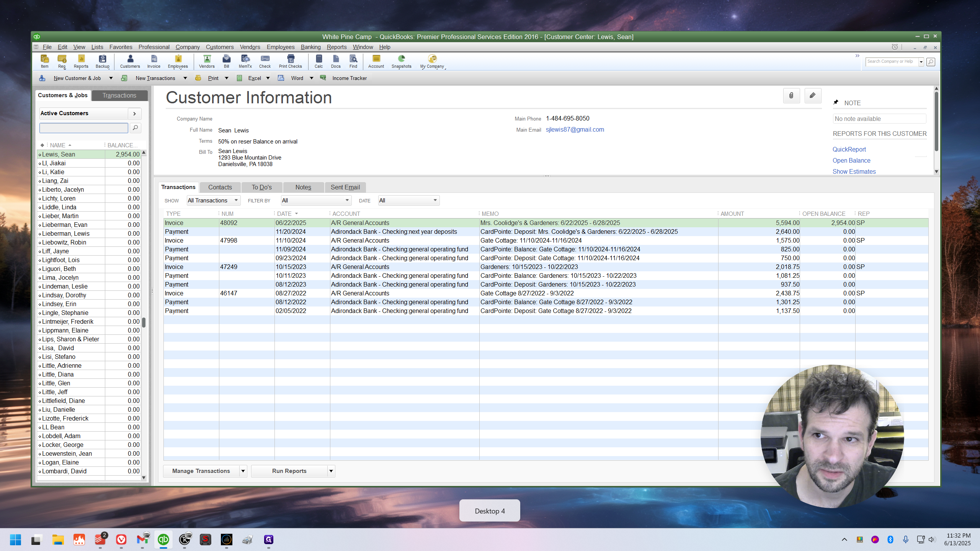
Task: Open the Run Reports dropdown arrow
Action: (x=331, y=471)
